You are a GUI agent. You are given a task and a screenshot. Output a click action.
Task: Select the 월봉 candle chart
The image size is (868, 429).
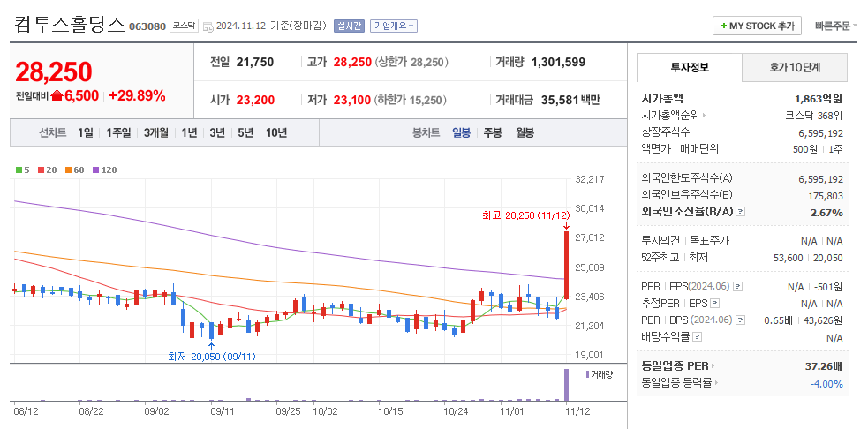pyautogui.click(x=525, y=133)
